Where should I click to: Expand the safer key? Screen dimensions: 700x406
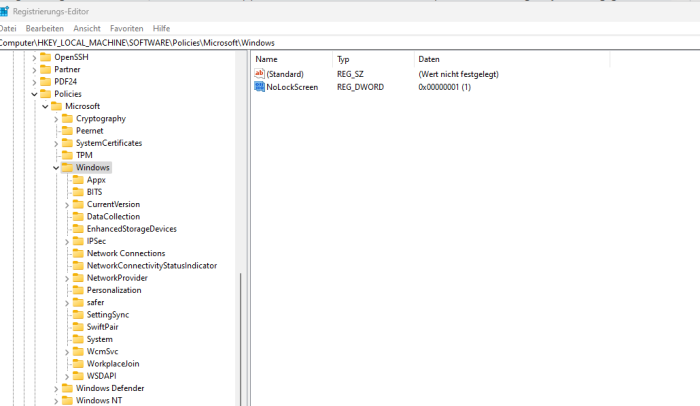tap(67, 303)
